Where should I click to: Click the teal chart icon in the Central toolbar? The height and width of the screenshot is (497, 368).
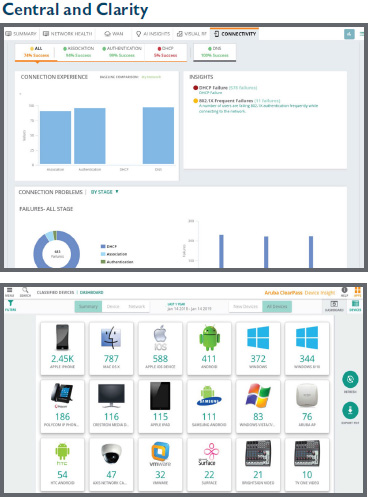tap(349, 34)
